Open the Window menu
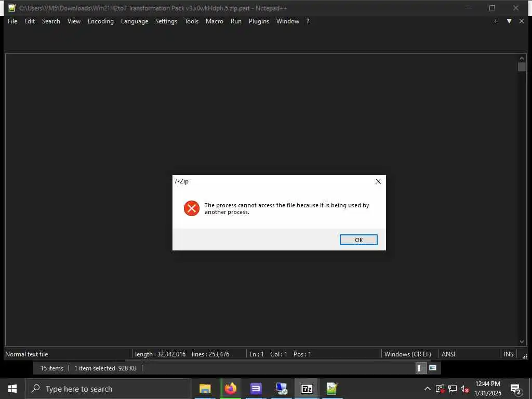 click(288, 21)
